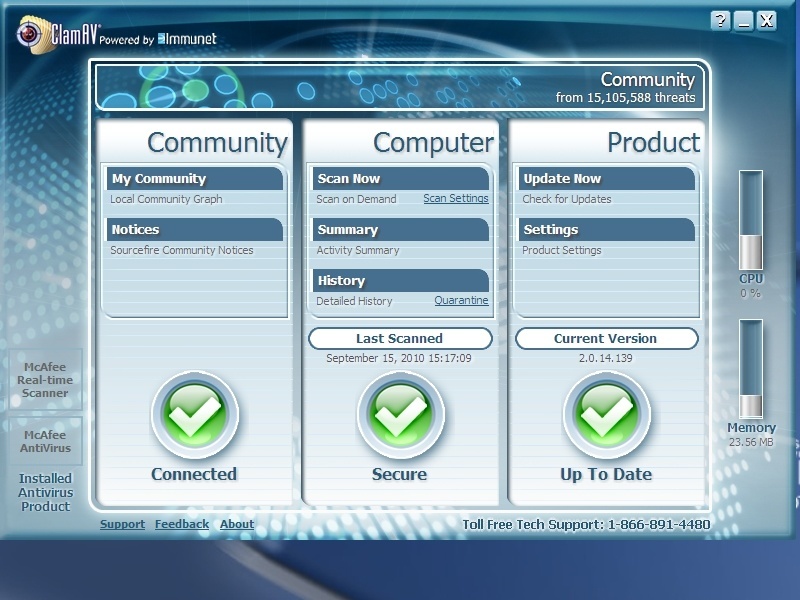The width and height of the screenshot is (800, 600).
Task: Open the activity Summary
Action: 401,230
